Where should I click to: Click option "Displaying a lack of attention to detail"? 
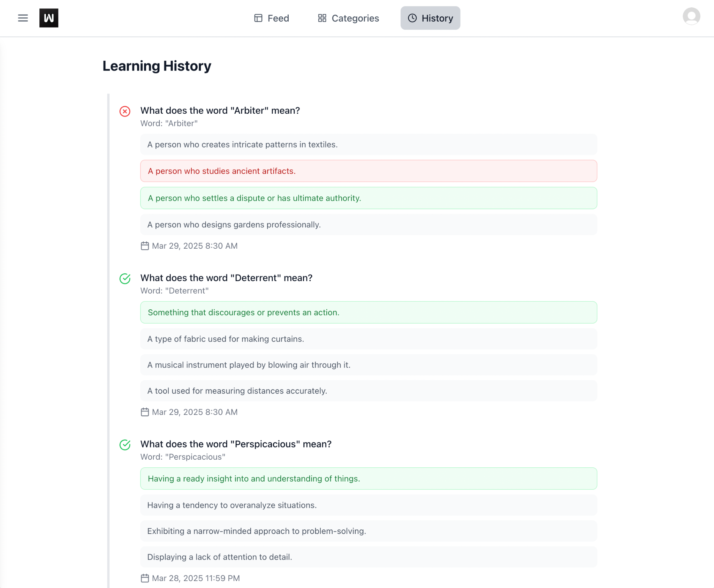[369, 557]
